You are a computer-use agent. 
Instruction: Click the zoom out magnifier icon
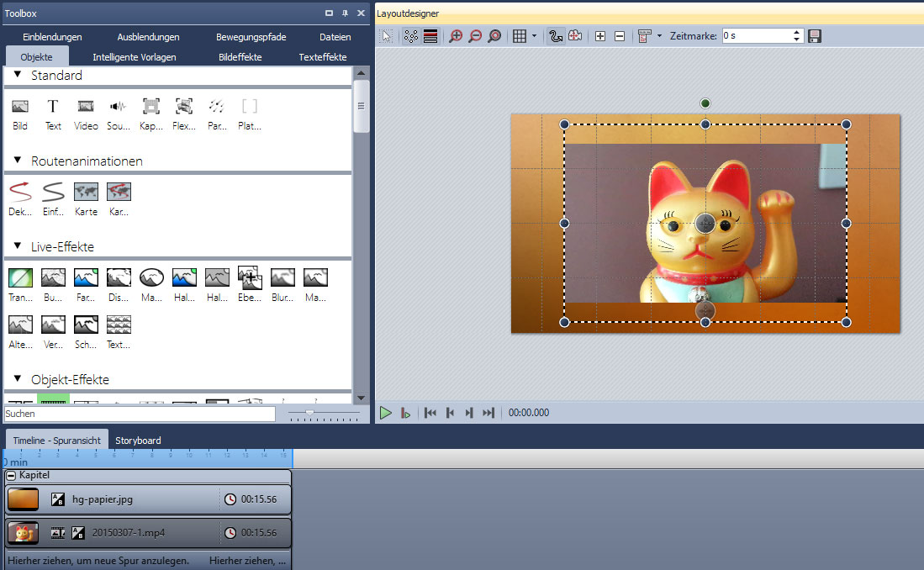coord(475,36)
